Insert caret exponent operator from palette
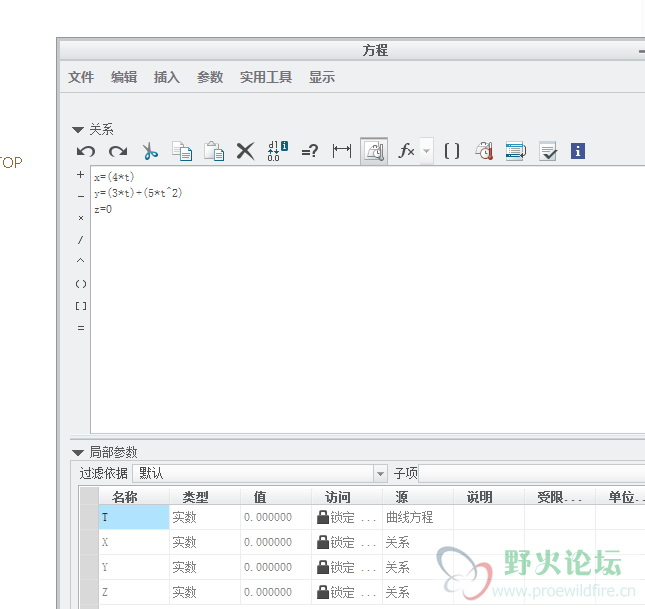Viewport: 645px width, 609px height. coord(81,261)
